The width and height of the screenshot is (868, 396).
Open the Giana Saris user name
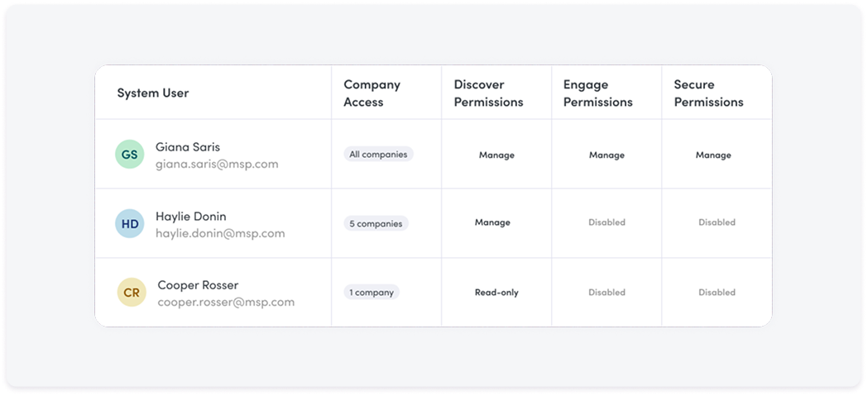(x=188, y=147)
